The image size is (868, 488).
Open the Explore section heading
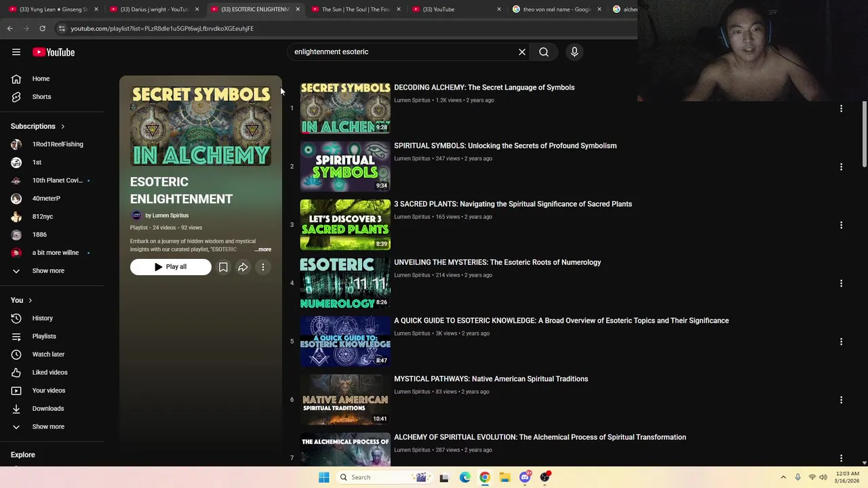pos(22,455)
